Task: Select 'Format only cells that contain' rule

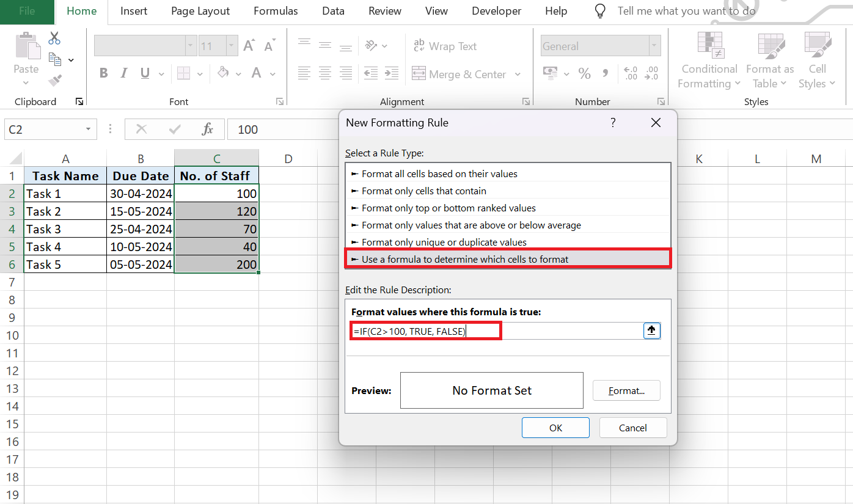Action: (508, 191)
